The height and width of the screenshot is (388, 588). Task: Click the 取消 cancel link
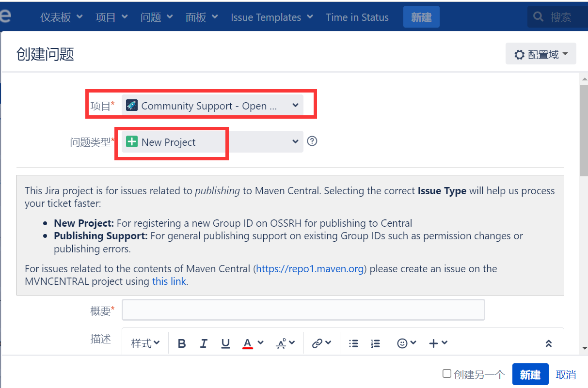tap(566, 374)
